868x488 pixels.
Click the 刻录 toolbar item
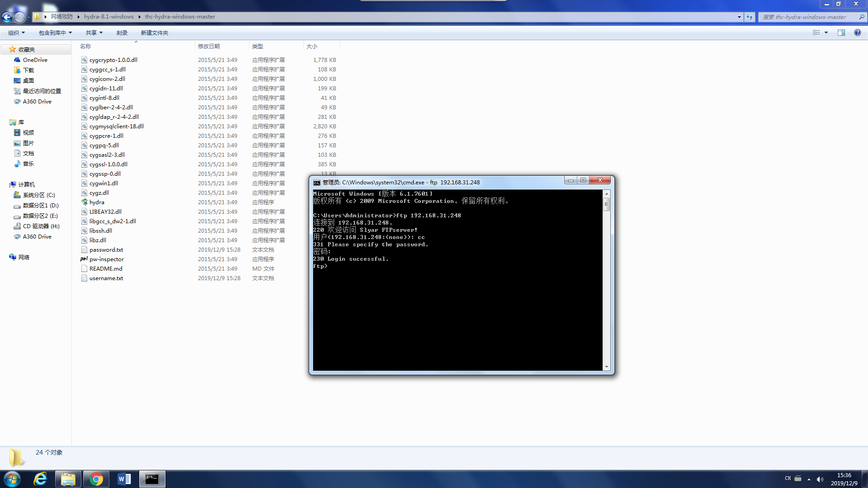pos(122,33)
